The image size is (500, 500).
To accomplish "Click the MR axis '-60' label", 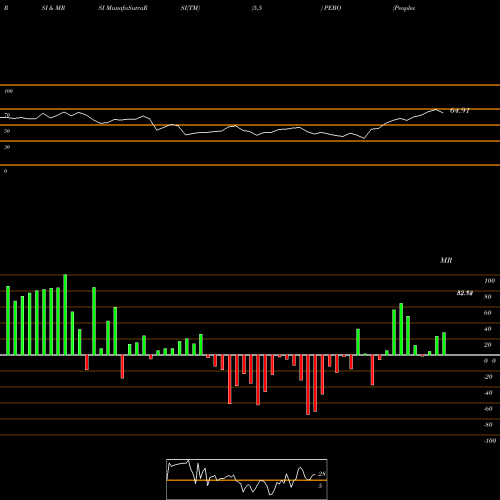I will click(488, 409).
